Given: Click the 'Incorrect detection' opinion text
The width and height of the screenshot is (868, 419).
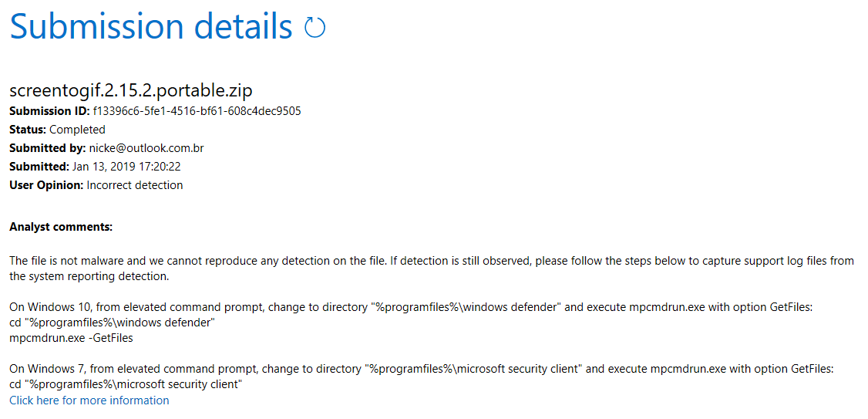Looking at the screenshot, I should (x=135, y=185).
